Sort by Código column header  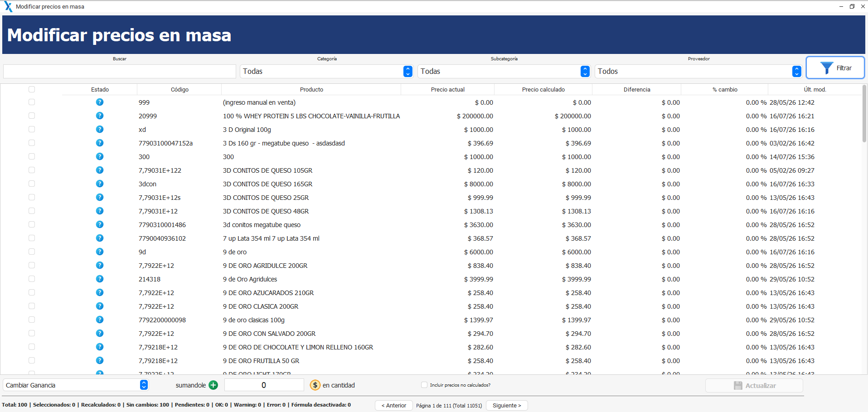coord(179,90)
